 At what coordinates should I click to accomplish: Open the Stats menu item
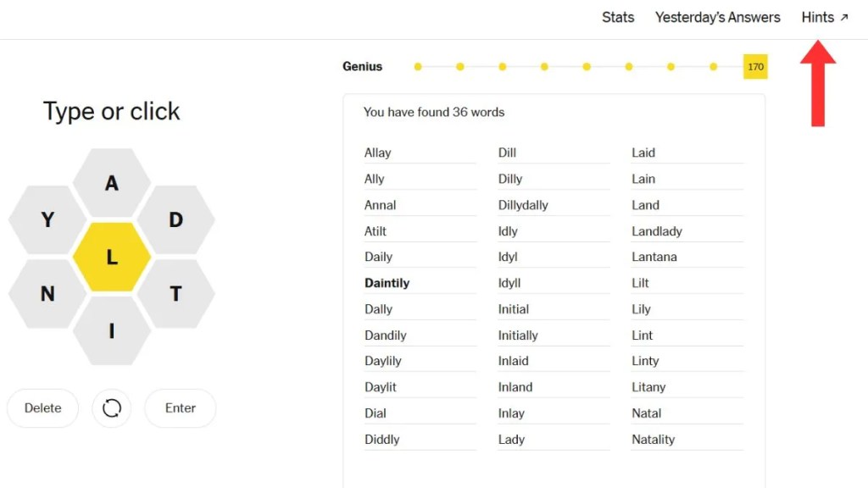[618, 17]
